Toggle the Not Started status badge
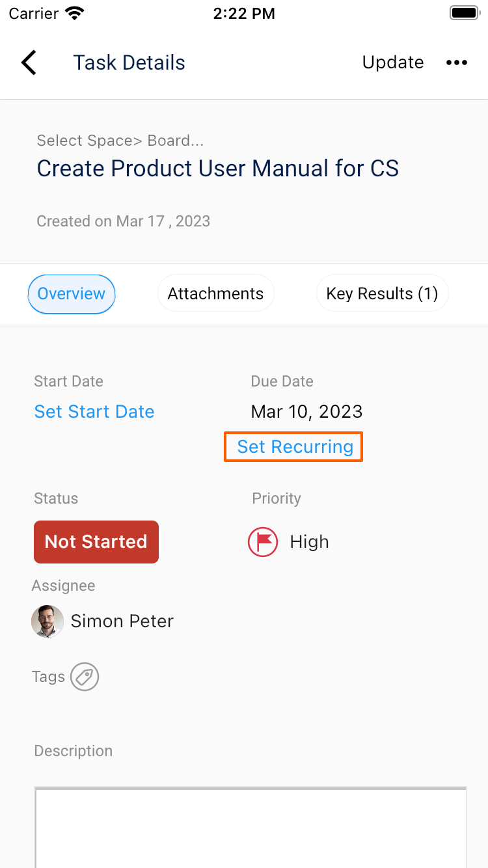The width and height of the screenshot is (488, 868). click(96, 541)
